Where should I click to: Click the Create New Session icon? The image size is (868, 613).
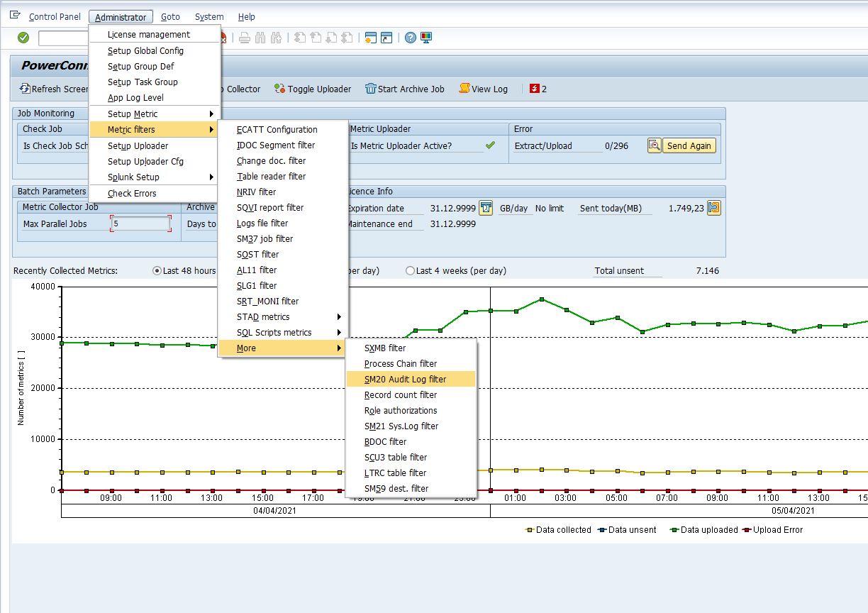pyautogui.click(x=370, y=38)
